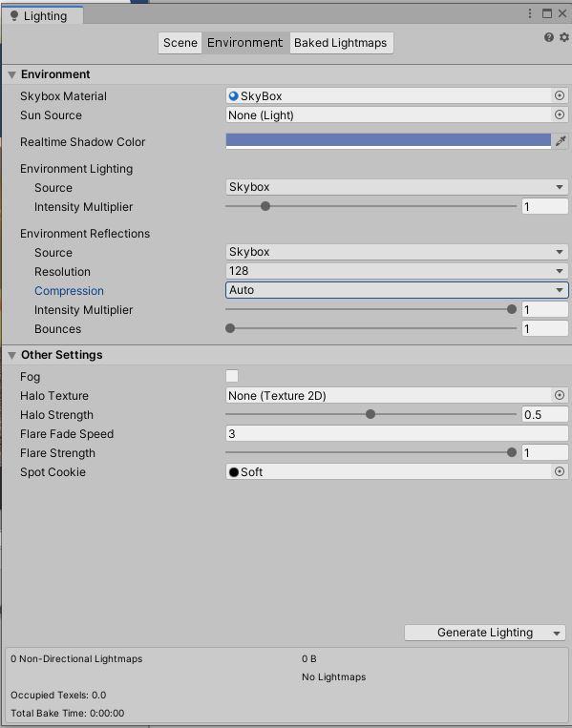Open Generate Lighting dropdown arrow
This screenshot has width=572, height=728.
coord(557,634)
